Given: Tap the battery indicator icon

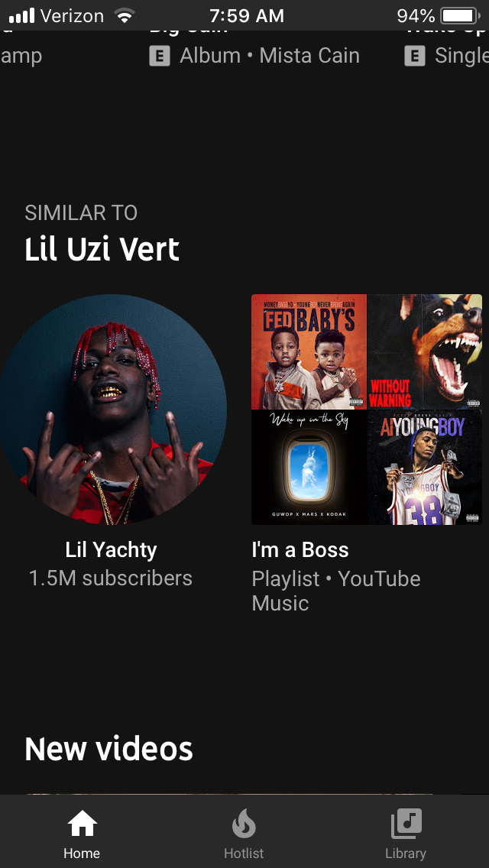Looking at the screenshot, I should [x=460, y=15].
